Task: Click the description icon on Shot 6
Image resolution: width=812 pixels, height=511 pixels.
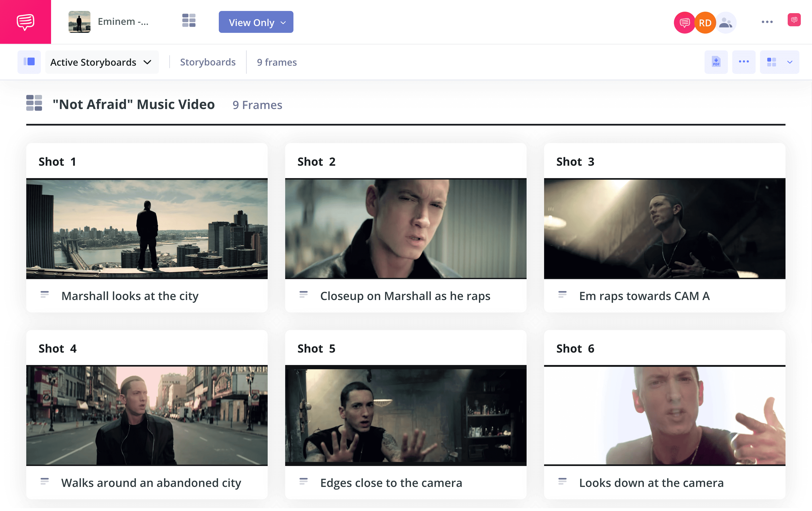Action: 563,481
